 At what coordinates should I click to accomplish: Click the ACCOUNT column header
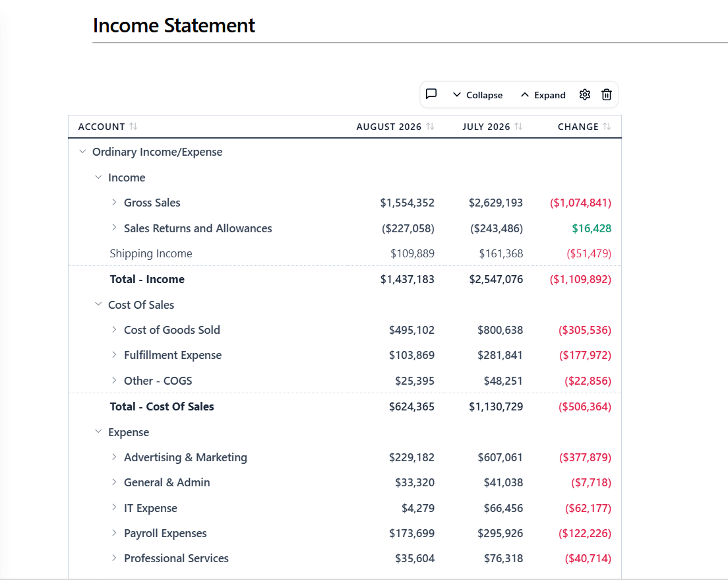pyautogui.click(x=101, y=127)
